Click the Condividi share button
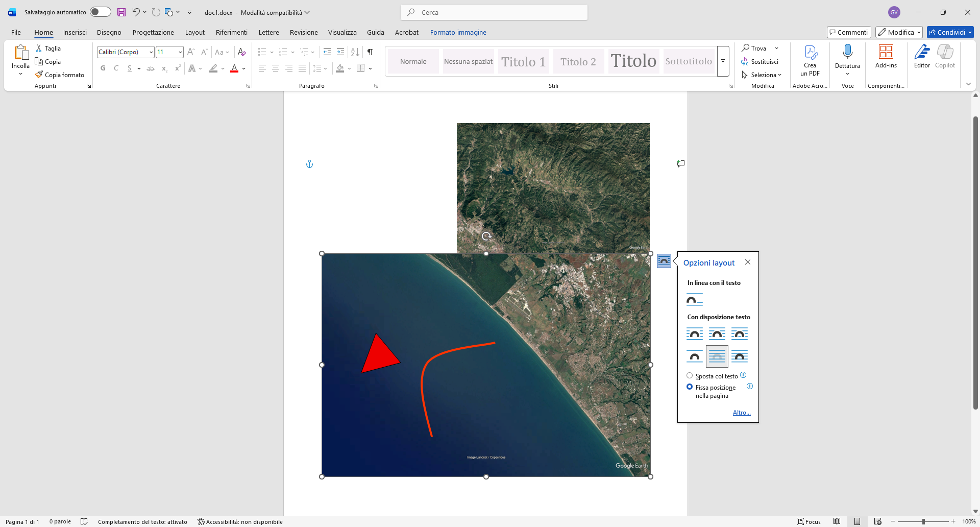This screenshot has height=527, width=980. [x=950, y=32]
